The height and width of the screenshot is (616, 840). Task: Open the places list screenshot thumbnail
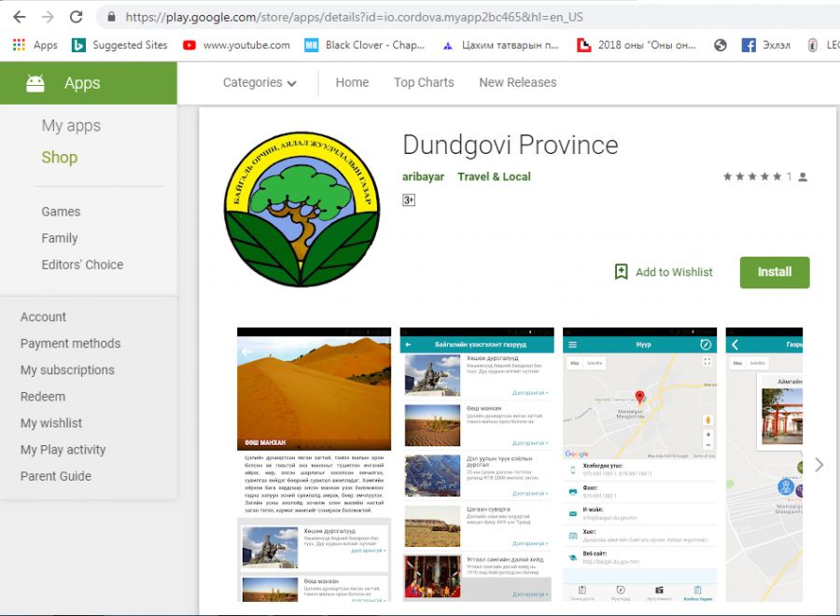[477, 465]
